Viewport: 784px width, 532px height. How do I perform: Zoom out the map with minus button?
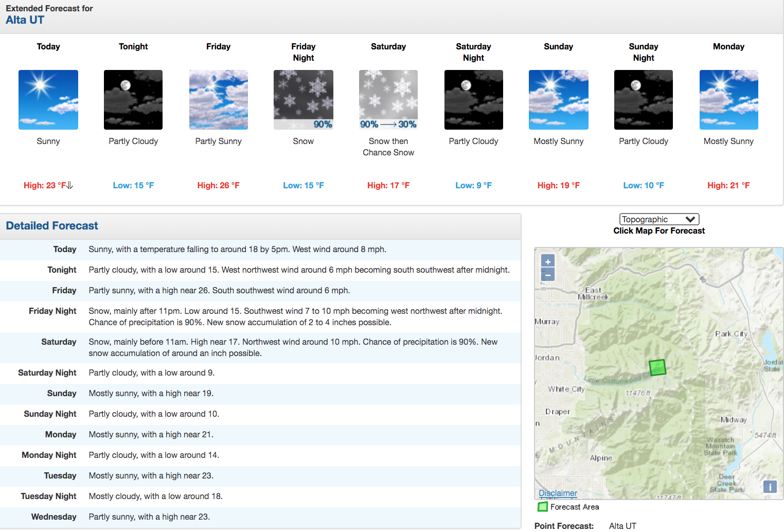[x=548, y=275]
